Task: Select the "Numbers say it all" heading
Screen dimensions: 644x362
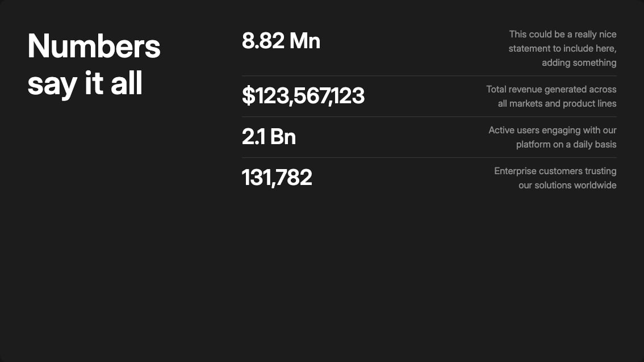Action: [x=94, y=64]
